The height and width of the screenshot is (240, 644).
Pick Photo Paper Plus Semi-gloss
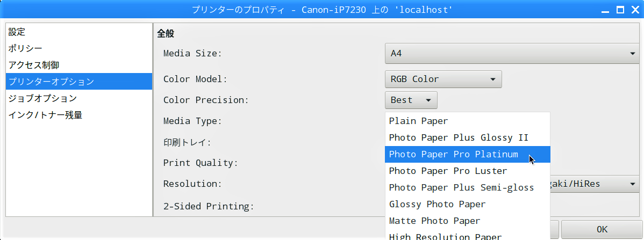[x=467, y=187]
